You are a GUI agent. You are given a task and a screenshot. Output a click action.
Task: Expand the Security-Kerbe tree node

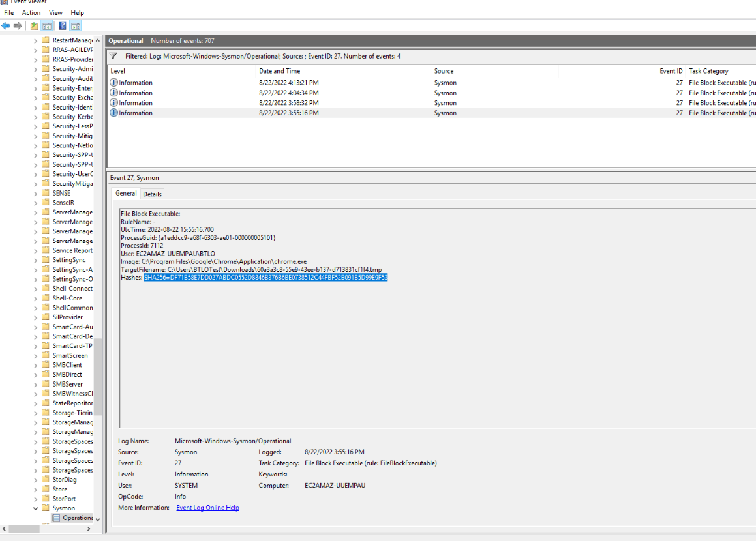tap(35, 117)
